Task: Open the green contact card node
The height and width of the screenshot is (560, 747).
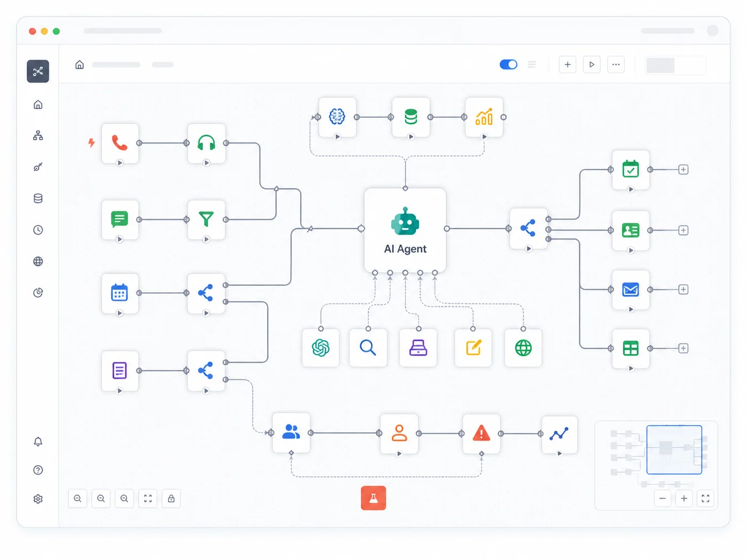Action: pos(631,230)
